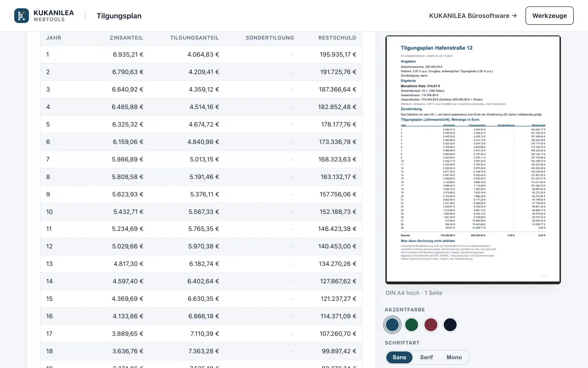
Task: Switch font to Sans
Action: [x=399, y=357]
